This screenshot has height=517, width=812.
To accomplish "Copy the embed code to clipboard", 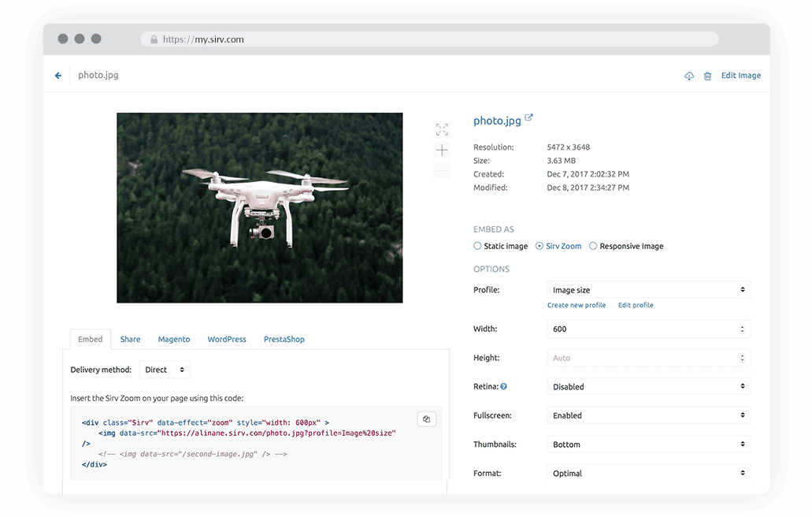I will coord(426,419).
